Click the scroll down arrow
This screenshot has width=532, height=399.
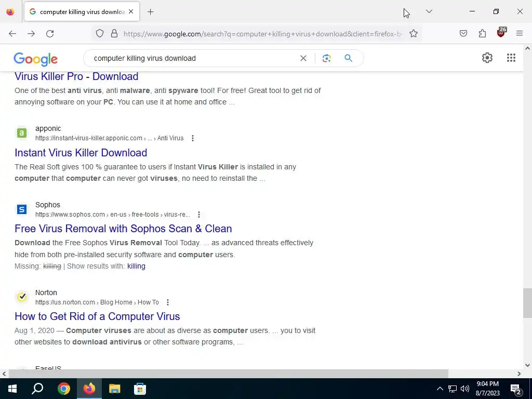(x=528, y=365)
